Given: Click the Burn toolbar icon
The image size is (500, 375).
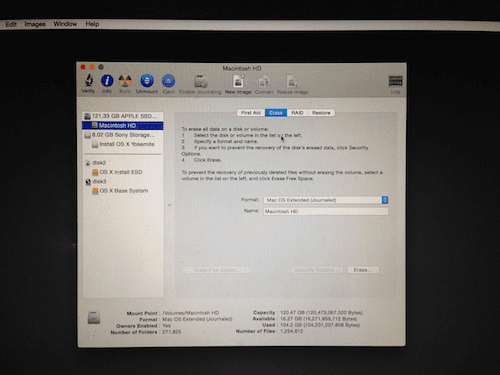Looking at the screenshot, I should (x=125, y=80).
